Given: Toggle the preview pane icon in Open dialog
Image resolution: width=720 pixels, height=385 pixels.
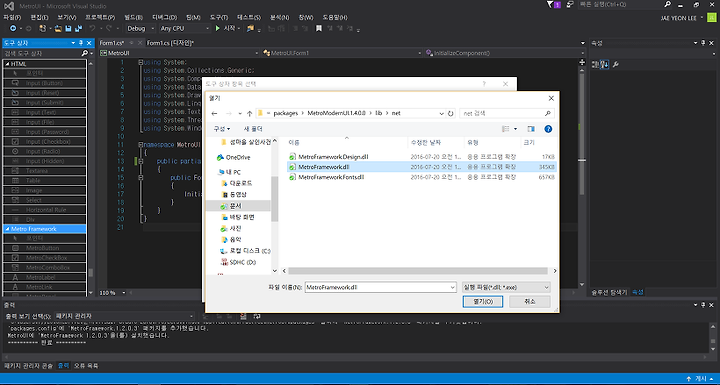Looking at the screenshot, I should 531,129.
